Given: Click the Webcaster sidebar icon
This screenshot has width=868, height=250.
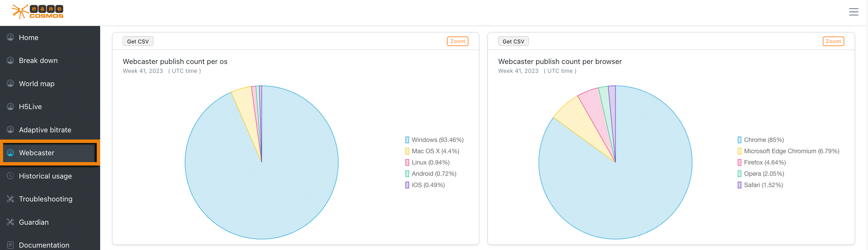Looking at the screenshot, I should pos(10,153).
